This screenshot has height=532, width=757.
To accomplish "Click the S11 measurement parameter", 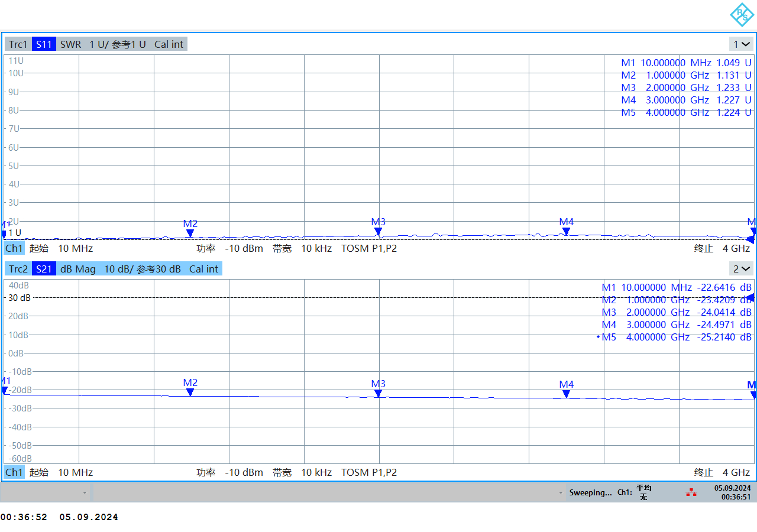I will tap(44, 44).
